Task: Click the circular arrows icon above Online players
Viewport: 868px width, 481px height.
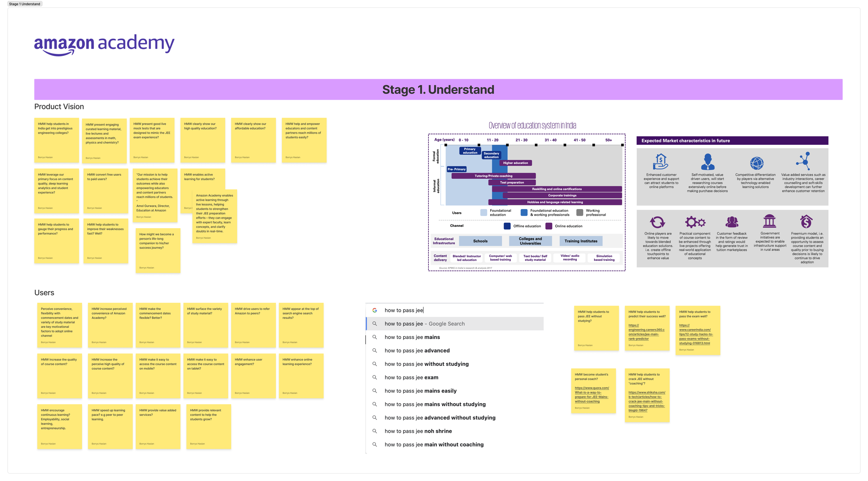Action: point(657,222)
